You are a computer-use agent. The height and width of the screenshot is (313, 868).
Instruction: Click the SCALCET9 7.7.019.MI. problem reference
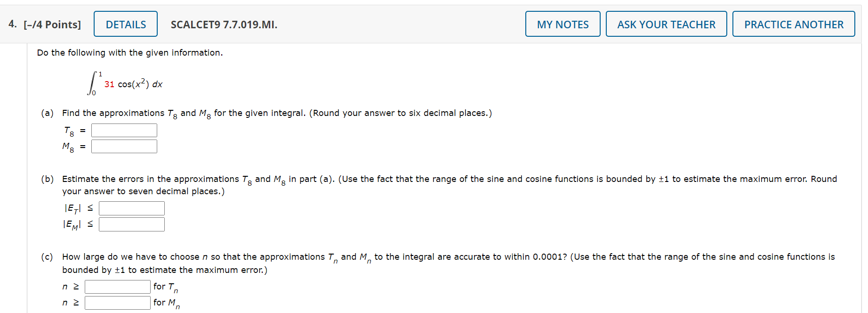tap(224, 25)
